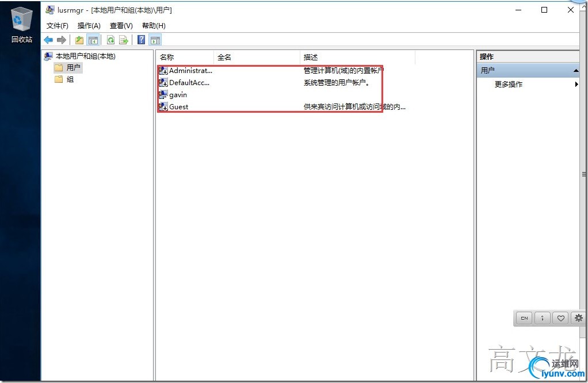
Task: Toggle Show/Hide Action Pane toolbar icon
Action: tap(155, 40)
